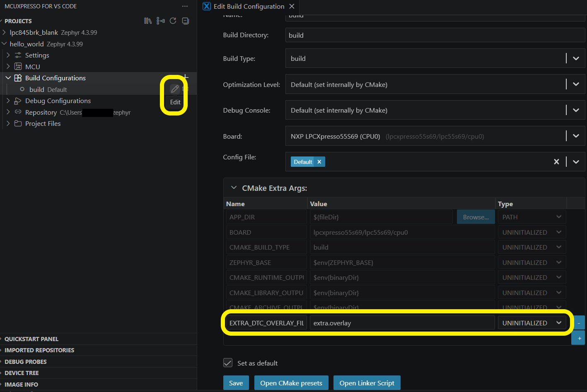Open the Optimization Level dropdown
Viewport: 587px width, 392px height.
tap(576, 84)
